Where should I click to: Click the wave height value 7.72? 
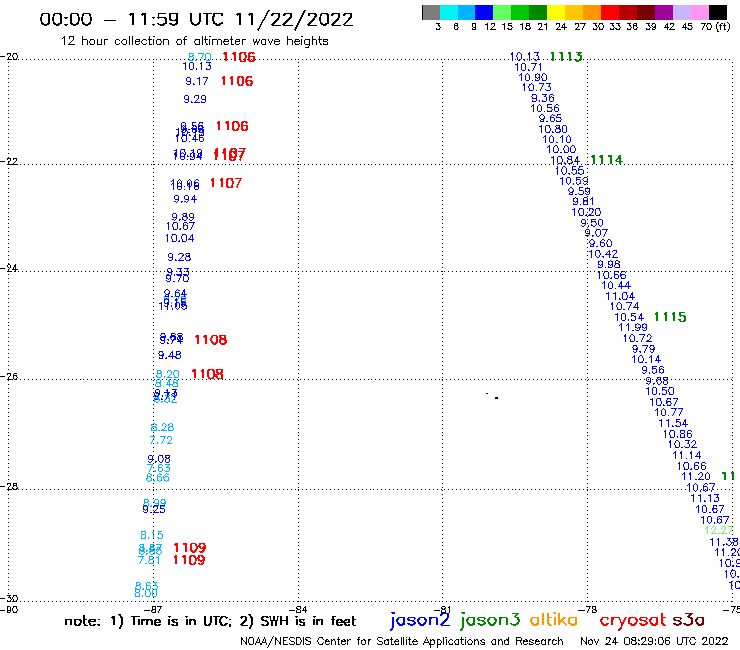pos(161,440)
